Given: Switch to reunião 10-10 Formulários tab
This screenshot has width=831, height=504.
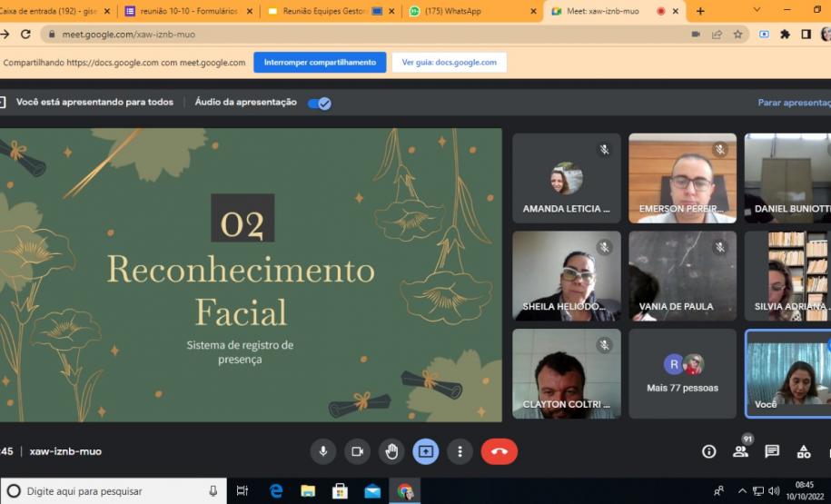Looking at the screenshot, I should pos(186,11).
